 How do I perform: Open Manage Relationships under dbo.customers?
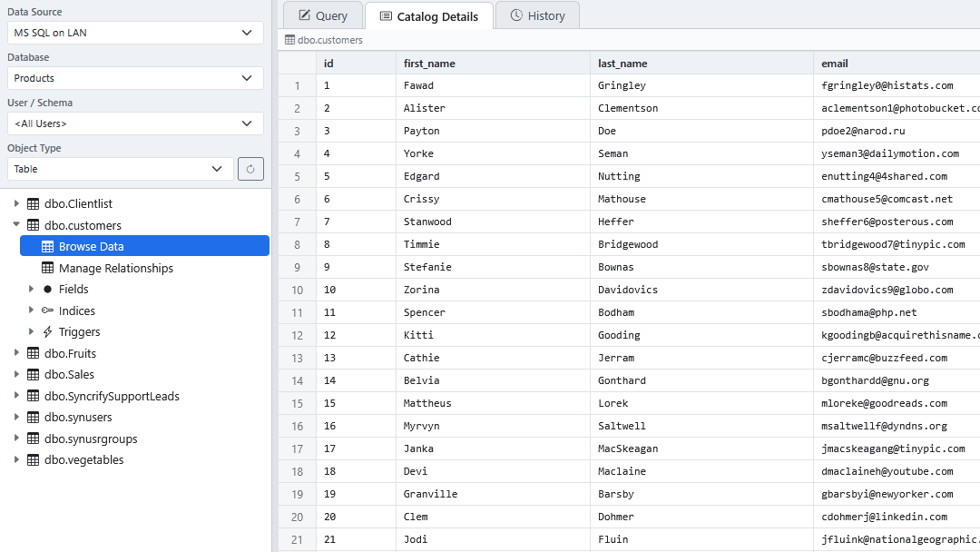click(x=115, y=268)
